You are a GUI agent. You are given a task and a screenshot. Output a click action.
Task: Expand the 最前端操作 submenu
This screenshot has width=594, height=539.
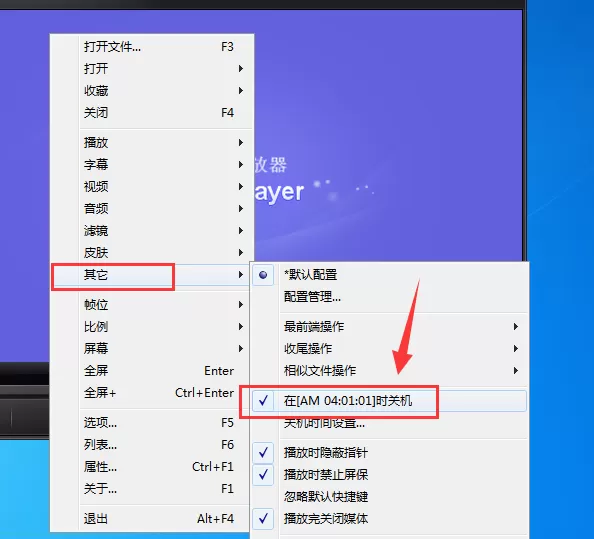[x=389, y=327]
